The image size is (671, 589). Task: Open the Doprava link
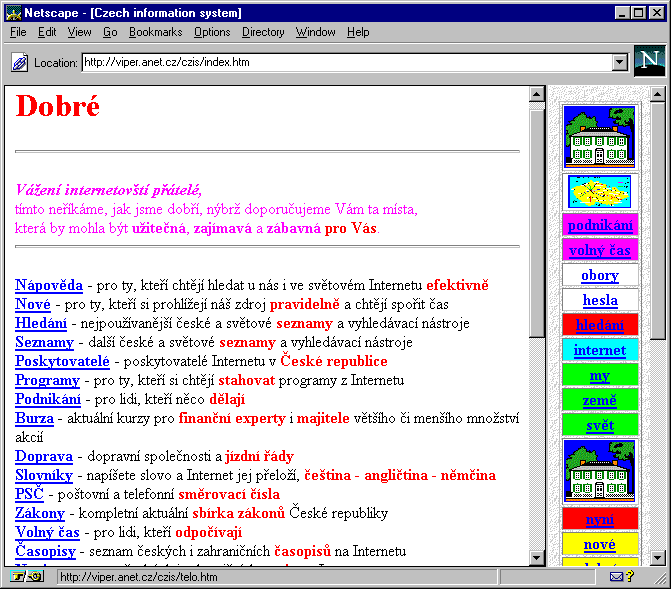tap(44, 456)
